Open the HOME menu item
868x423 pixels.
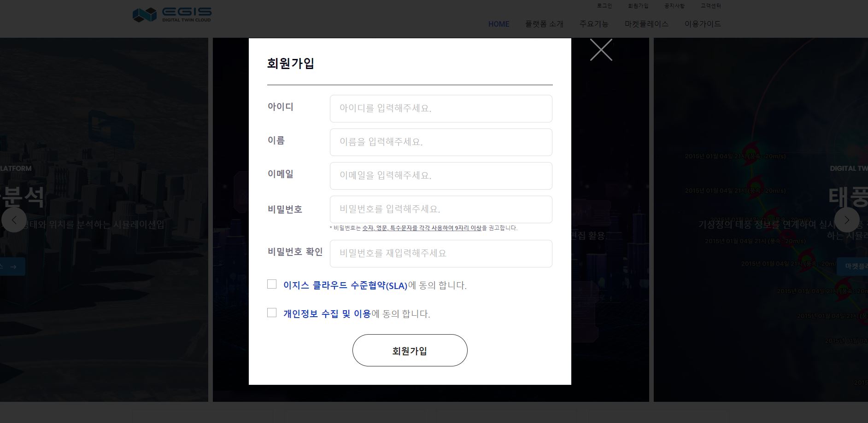[499, 24]
